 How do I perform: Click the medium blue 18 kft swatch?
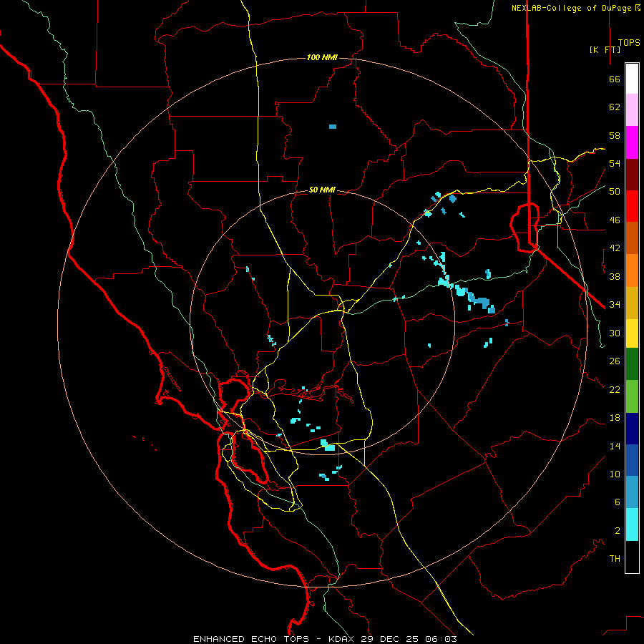[x=632, y=460]
